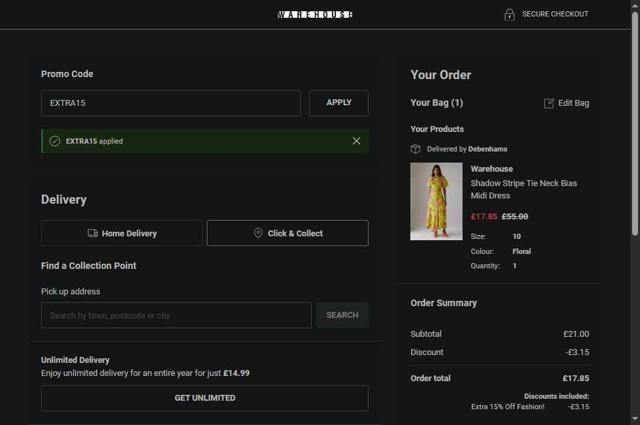This screenshot has width=640, height=425.
Task: Click the scroll down arrow of the scrollbar
Action: (x=635, y=419)
